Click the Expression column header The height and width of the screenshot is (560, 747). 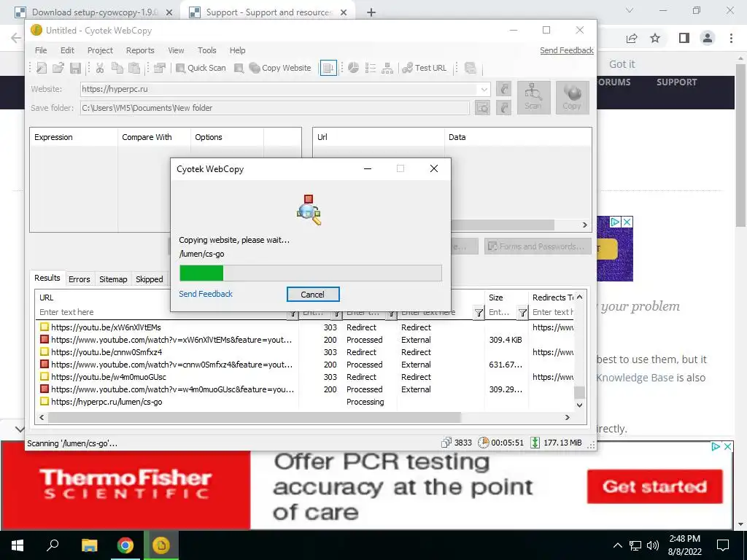74,137
